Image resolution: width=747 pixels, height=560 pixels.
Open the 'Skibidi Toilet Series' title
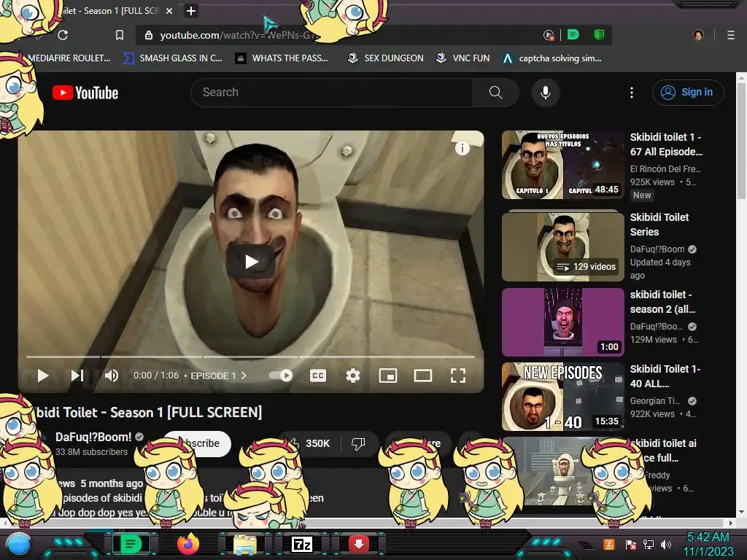click(659, 225)
